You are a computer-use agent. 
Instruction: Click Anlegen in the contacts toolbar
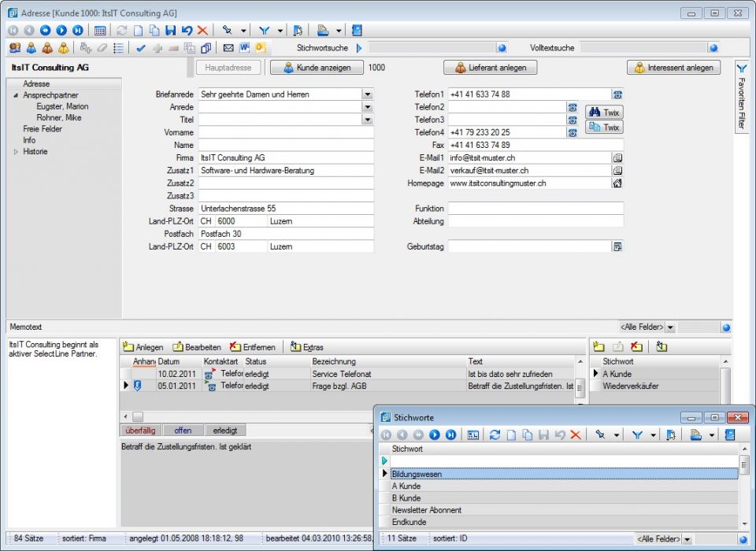[143, 347]
